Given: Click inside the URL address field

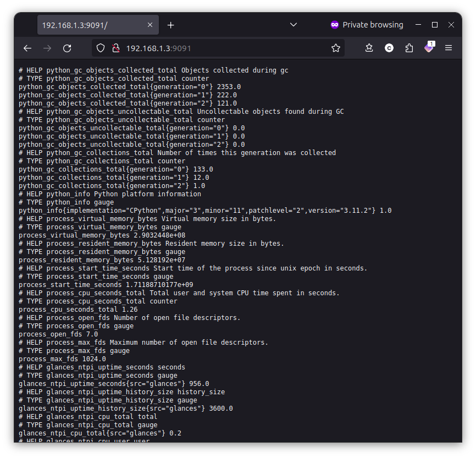Looking at the screenshot, I should click(192, 48).
